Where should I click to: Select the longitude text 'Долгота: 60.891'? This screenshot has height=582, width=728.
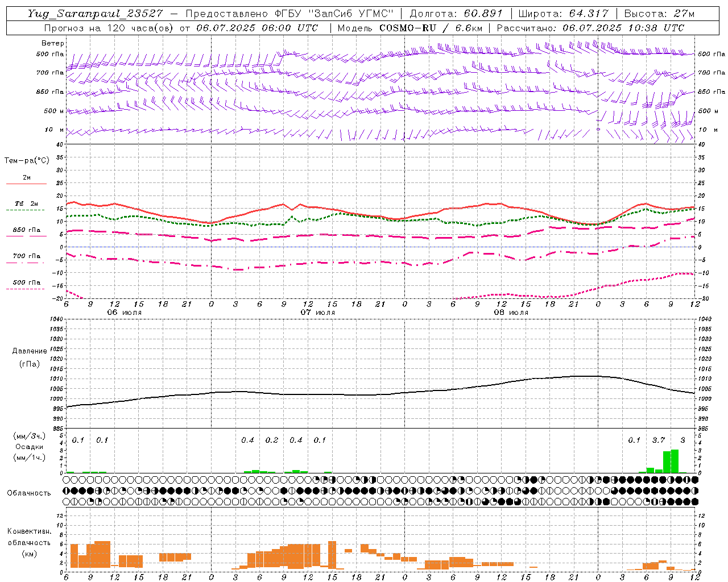[x=456, y=14]
